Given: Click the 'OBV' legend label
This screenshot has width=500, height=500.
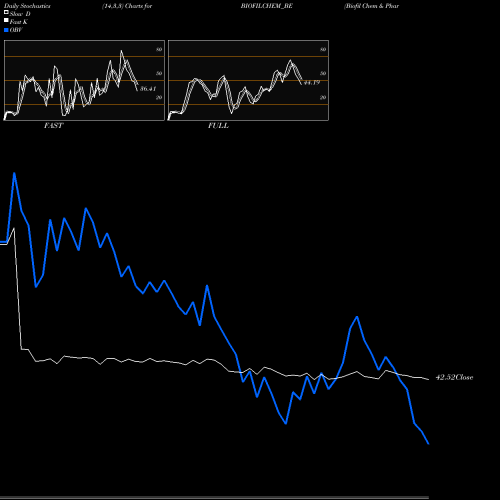Looking at the screenshot, I should 16,30.
